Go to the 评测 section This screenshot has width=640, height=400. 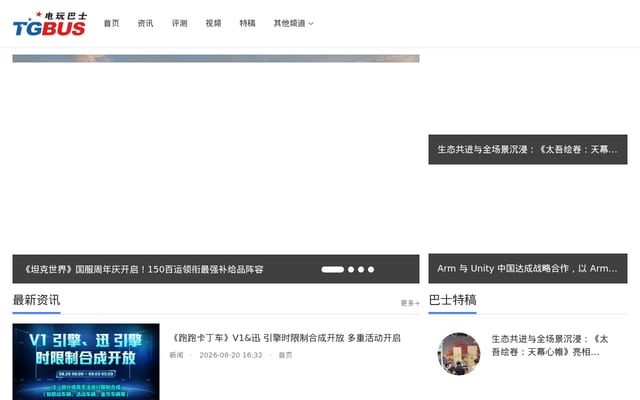coord(180,23)
